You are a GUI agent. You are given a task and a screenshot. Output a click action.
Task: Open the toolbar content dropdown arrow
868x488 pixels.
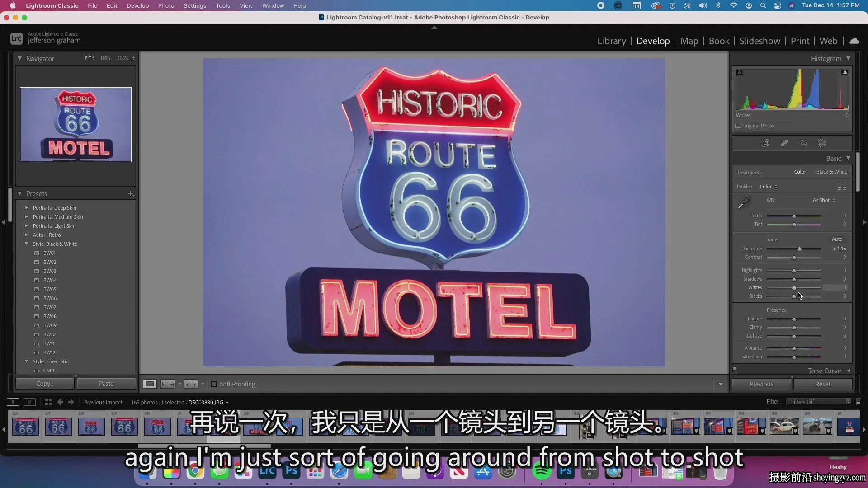(721, 384)
